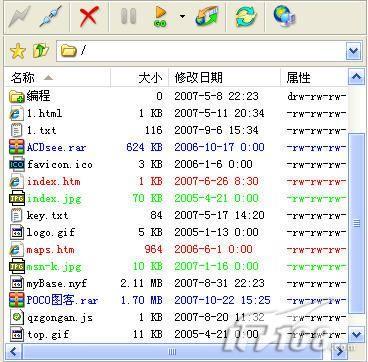Select the file maps.htm

[50, 249]
